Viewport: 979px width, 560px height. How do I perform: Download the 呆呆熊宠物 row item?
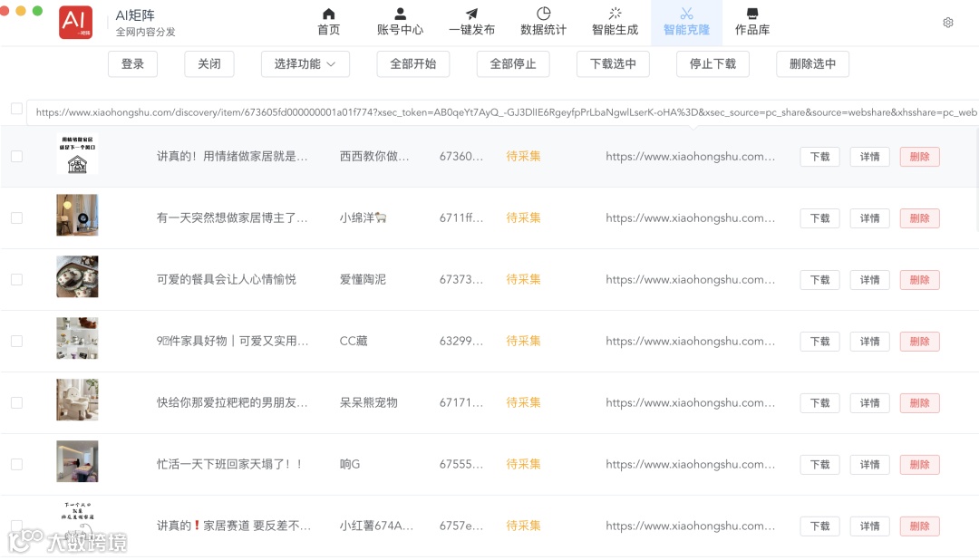[x=819, y=403]
